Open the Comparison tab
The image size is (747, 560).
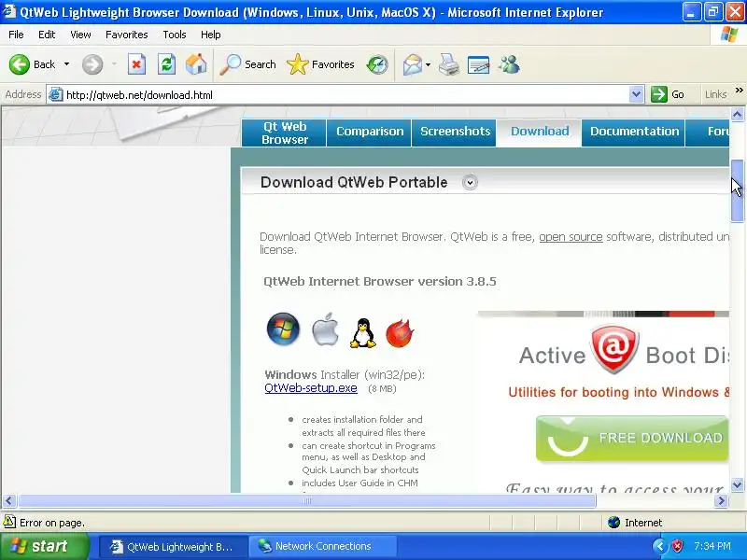click(x=370, y=132)
